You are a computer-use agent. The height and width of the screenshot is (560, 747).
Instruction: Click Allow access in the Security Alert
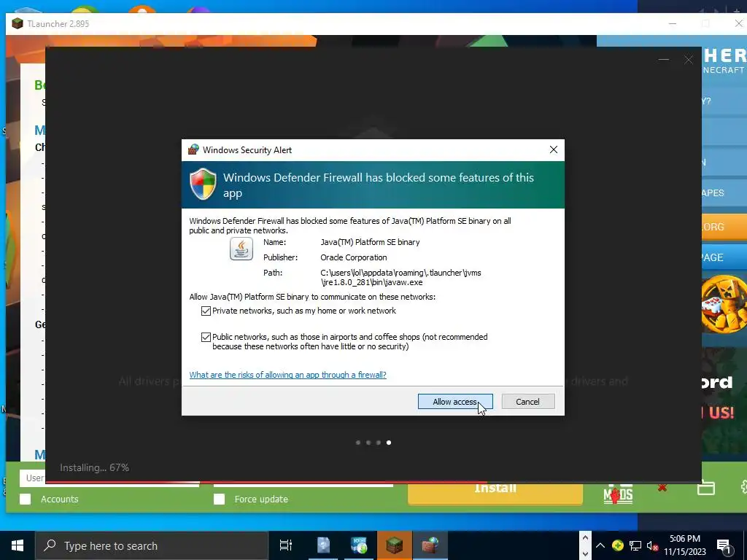tap(455, 402)
